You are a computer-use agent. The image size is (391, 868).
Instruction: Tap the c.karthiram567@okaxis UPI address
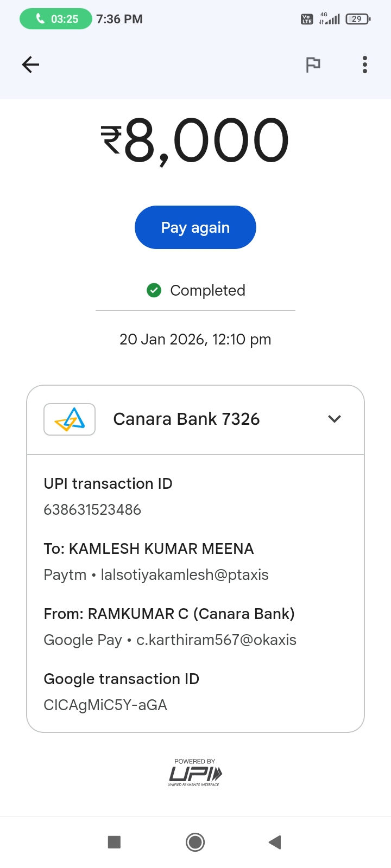click(x=216, y=640)
